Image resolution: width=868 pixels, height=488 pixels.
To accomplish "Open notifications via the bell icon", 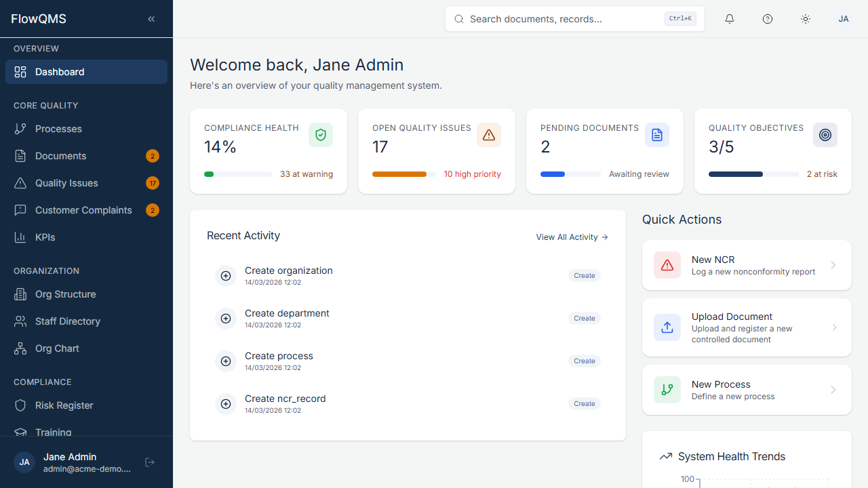I will tap(730, 19).
